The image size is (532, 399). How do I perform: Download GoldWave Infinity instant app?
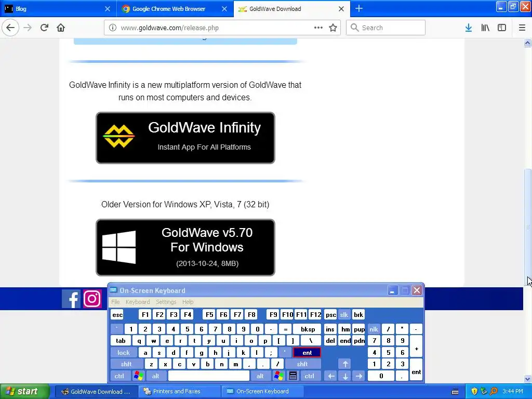click(x=185, y=138)
